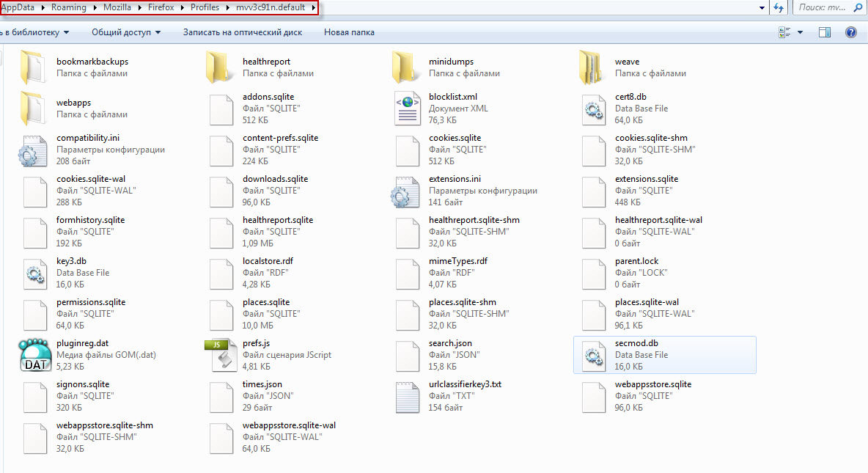Select the key3.db database icon
868x473 pixels.
click(35, 274)
